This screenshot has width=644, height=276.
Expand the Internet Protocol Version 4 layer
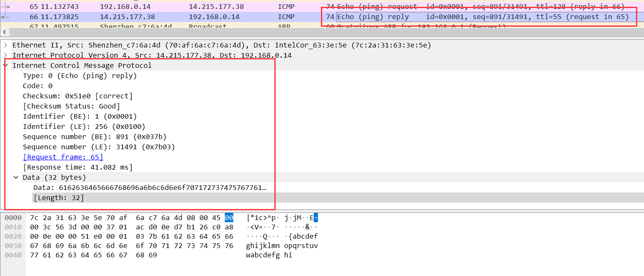(5, 55)
